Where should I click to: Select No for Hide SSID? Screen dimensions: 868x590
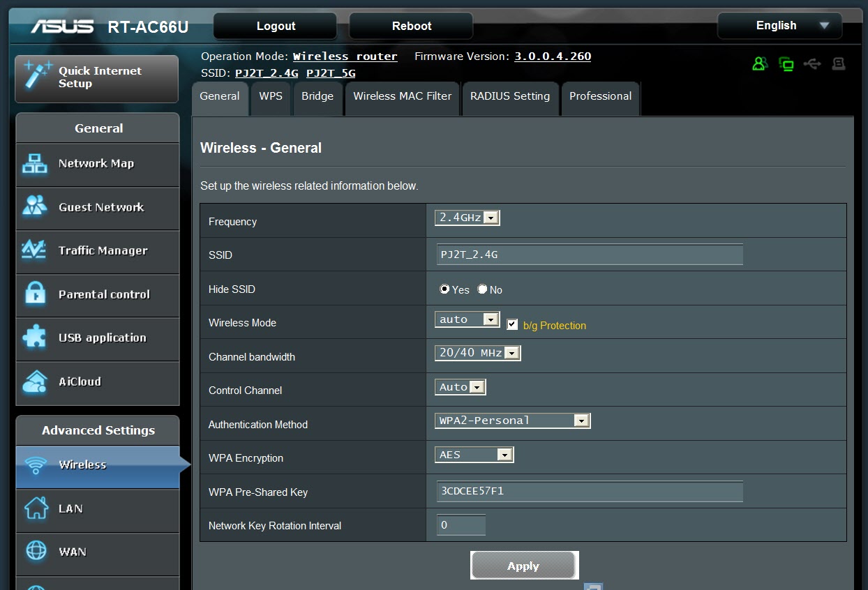(x=482, y=289)
